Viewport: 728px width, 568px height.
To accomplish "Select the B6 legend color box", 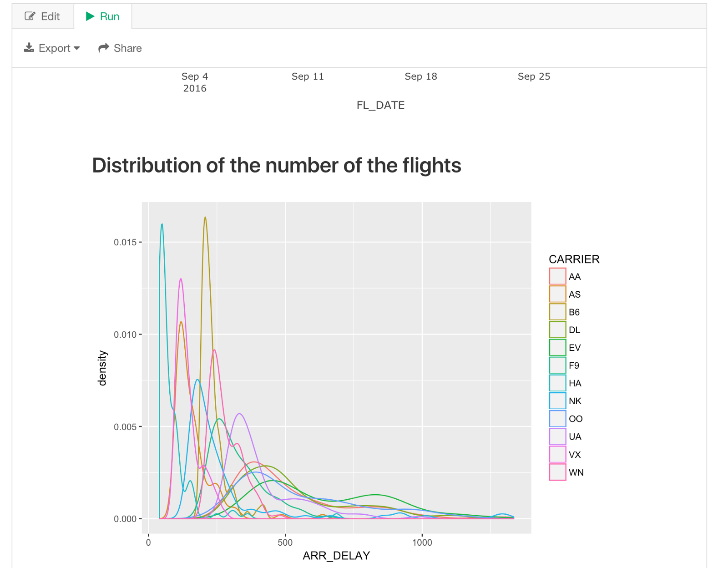I will click(557, 312).
